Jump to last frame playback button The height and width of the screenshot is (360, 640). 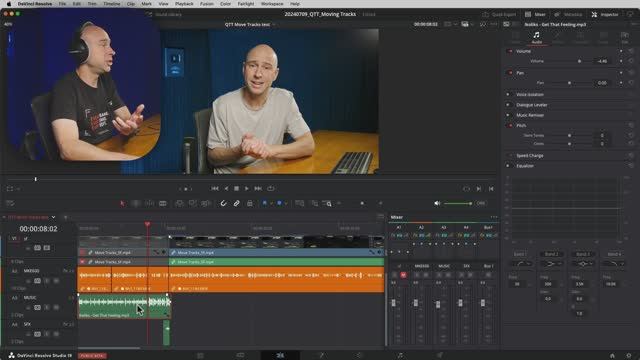click(258, 189)
